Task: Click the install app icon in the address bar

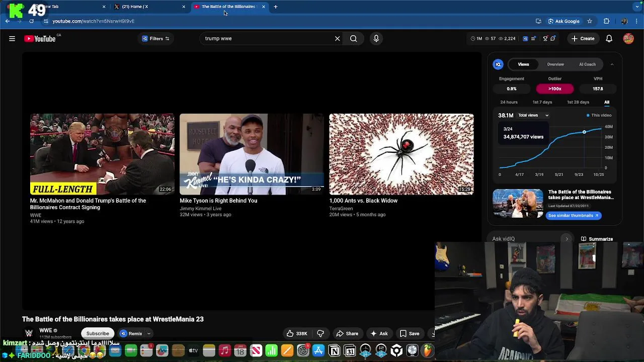Action: click(x=538, y=21)
